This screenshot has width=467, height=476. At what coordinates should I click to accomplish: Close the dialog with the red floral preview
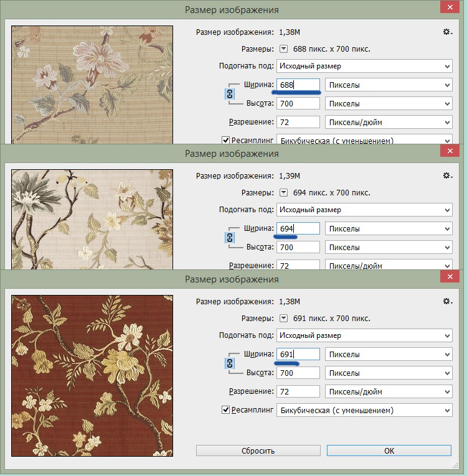pos(449,278)
